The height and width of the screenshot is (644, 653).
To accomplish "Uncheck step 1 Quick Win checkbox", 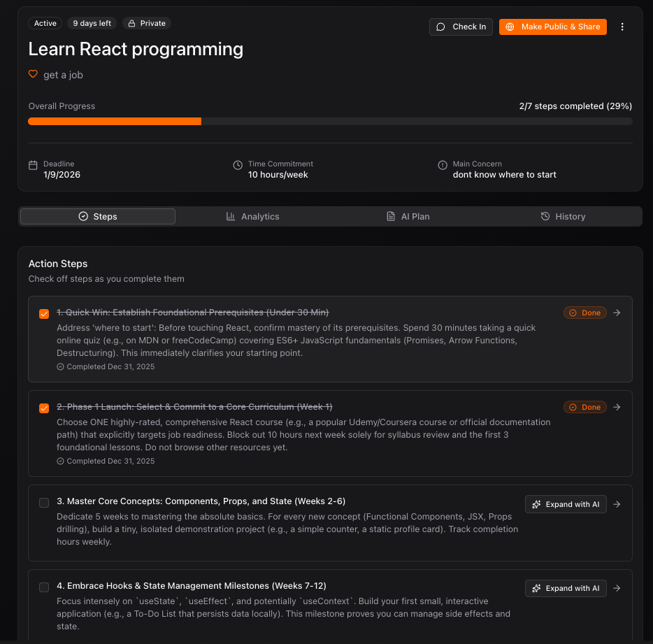I will click(x=44, y=314).
